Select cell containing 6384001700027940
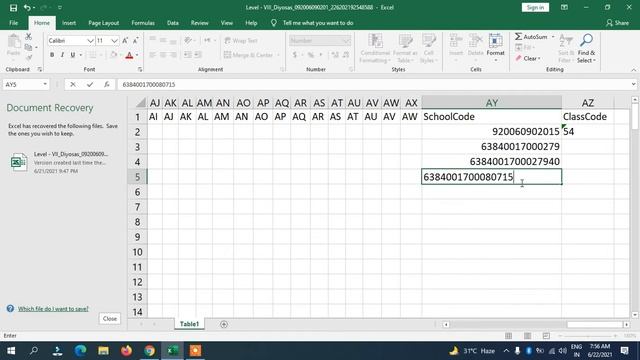Image resolution: width=640 pixels, height=360 pixels. tap(491, 162)
